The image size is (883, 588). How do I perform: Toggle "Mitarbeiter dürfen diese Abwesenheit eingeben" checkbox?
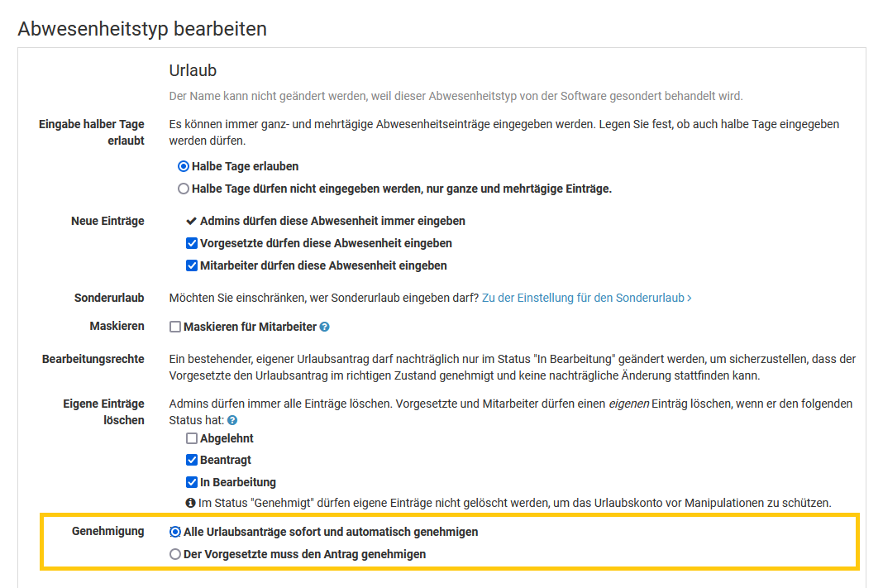[x=192, y=266]
